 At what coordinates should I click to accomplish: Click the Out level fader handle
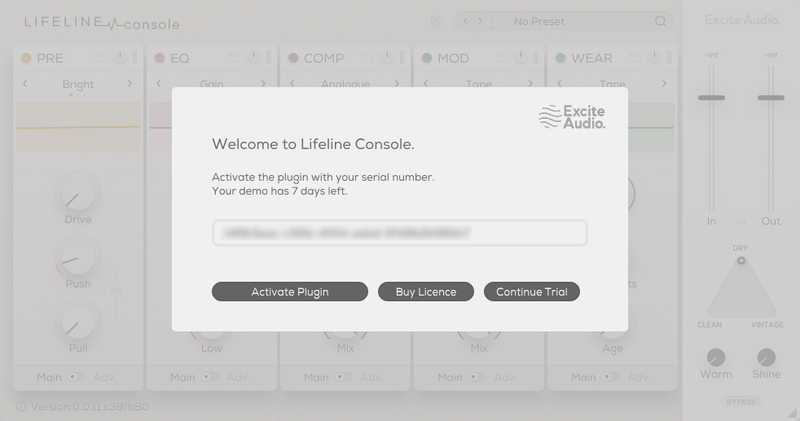(x=770, y=97)
